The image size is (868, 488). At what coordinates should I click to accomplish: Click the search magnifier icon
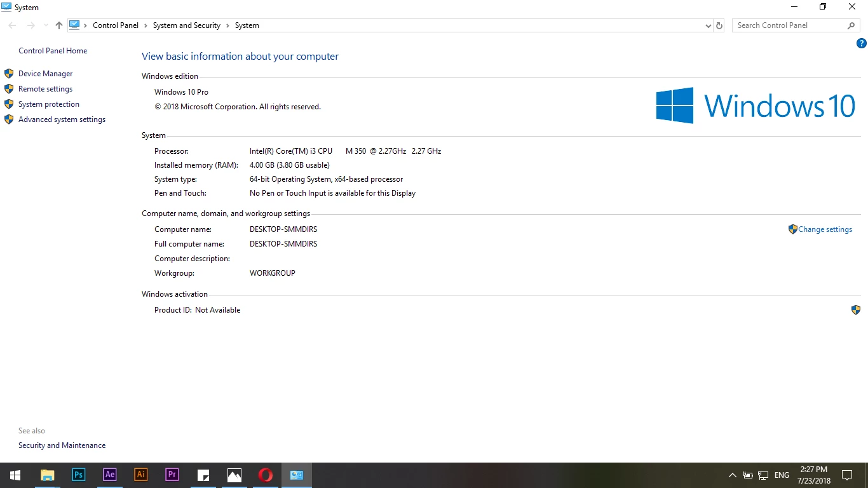(x=851, y=25)
